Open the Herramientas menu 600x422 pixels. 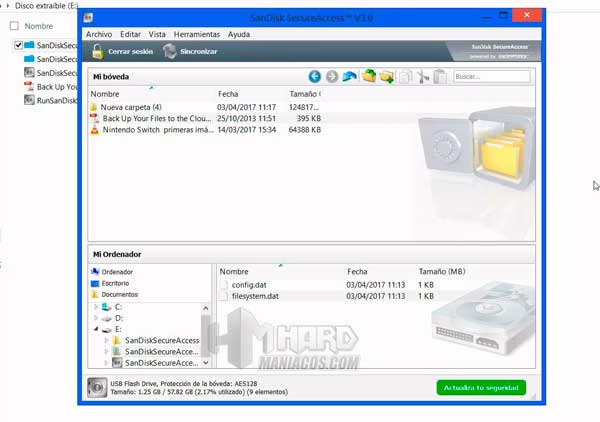coord(197,34)
